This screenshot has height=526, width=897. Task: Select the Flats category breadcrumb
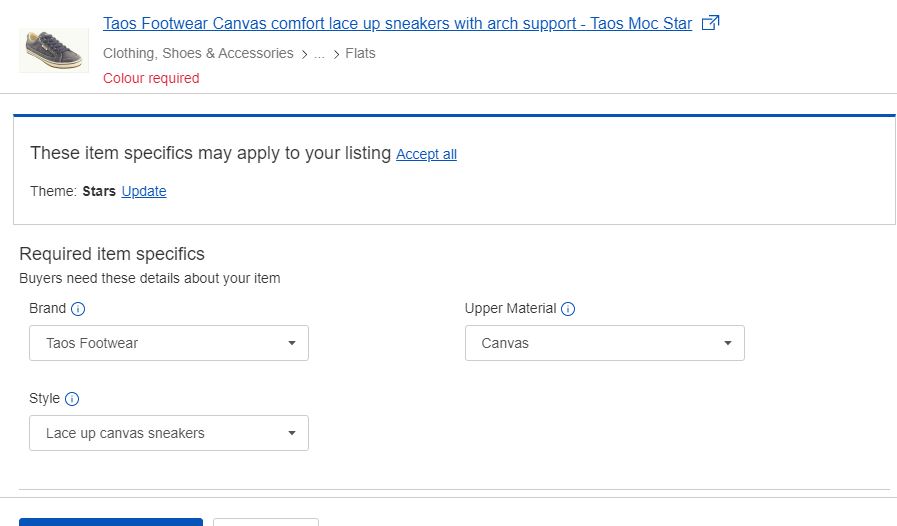pos(360,53)
